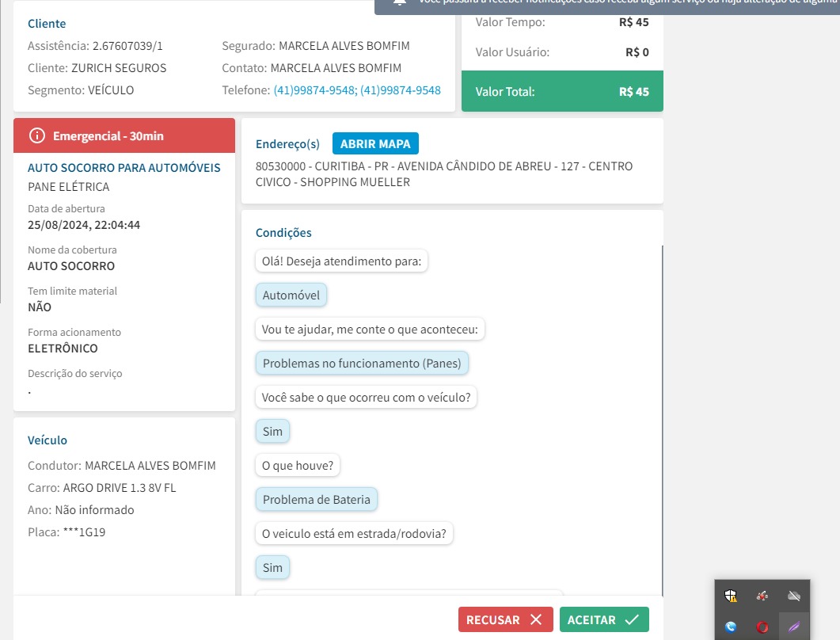Viewport: 840px width, 640px height.
Task: Click the Emergencial alert circle icon
Action: [36, 135]
